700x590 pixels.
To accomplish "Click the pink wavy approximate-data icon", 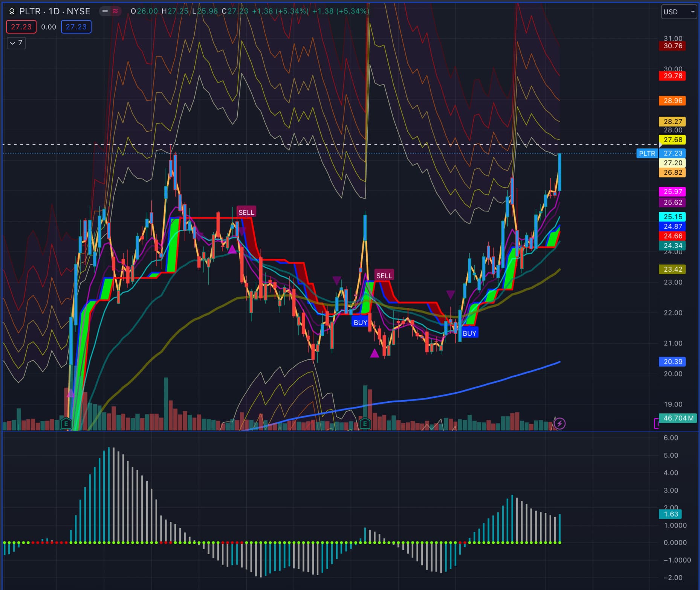I will [115, 11].
